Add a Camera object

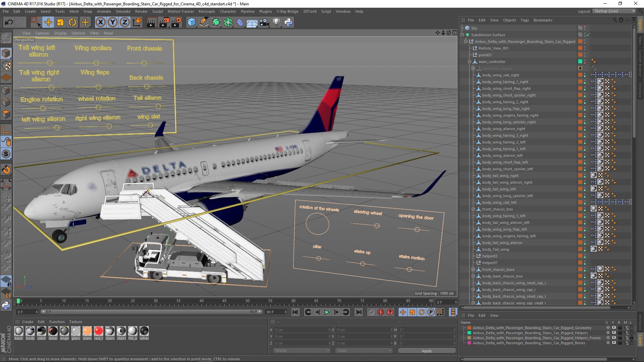264,22
